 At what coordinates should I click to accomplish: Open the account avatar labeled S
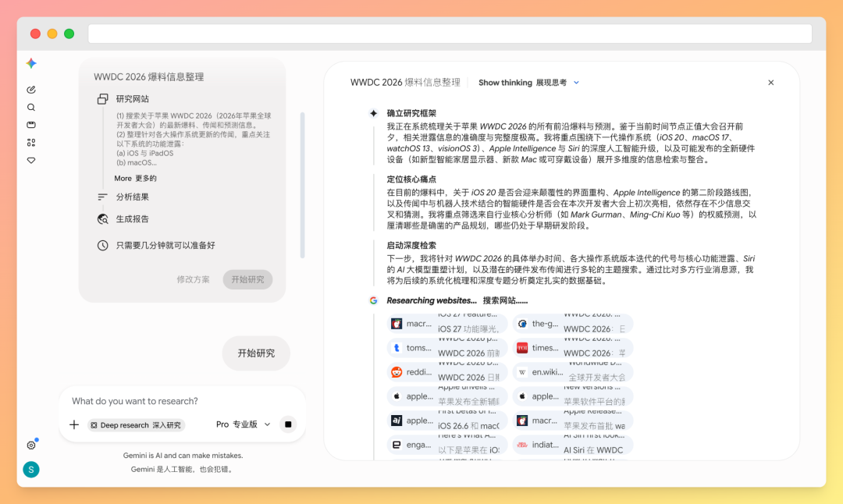(31, 470)
